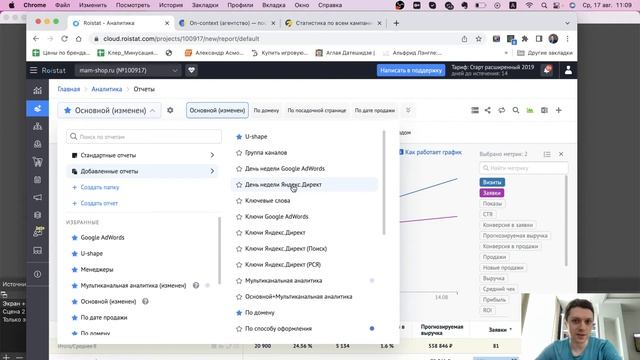
Task: Reload the page in Chrome
Action: click(x=64, y=39)
